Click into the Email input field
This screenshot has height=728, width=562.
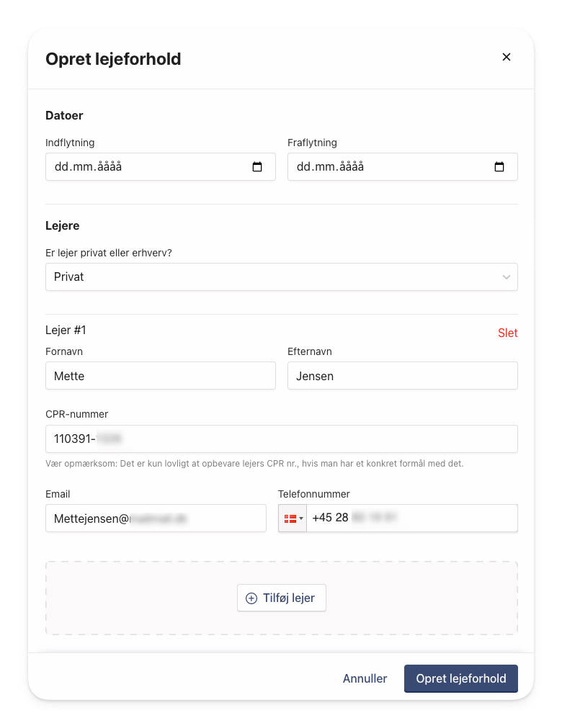pos(156,518)
